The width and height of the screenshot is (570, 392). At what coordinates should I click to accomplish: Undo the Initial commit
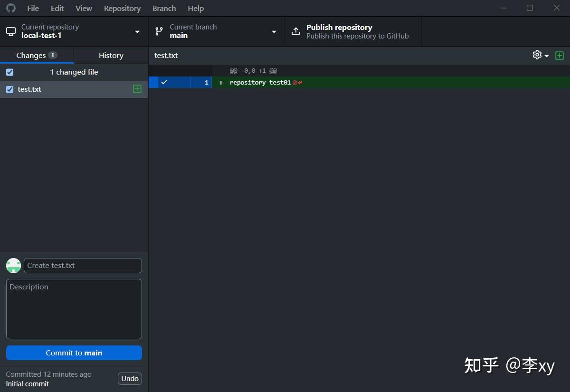tap(130, 378)
